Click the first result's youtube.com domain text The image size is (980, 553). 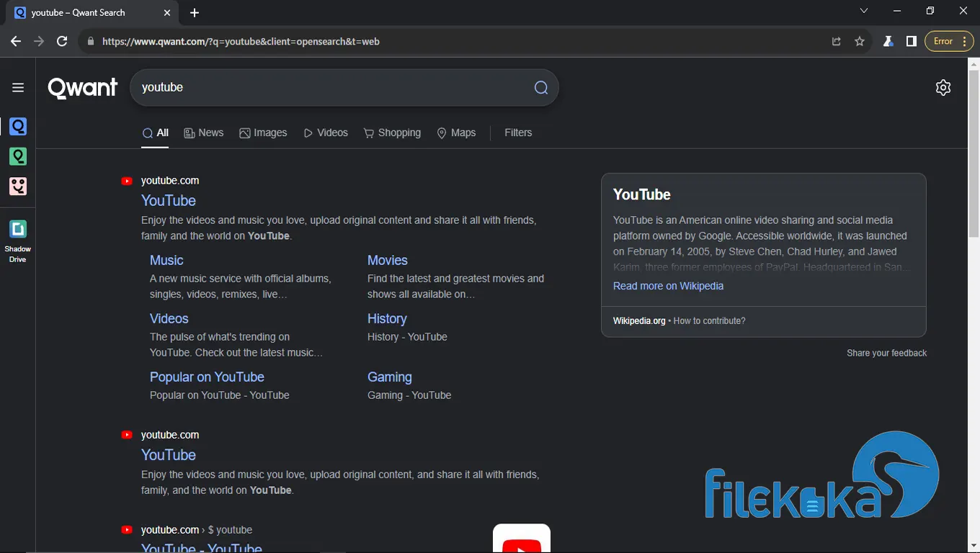click(170, 181)
